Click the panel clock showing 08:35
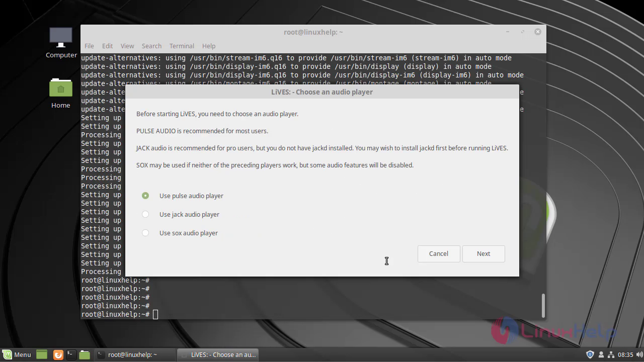644x362 pixels. [x=625, y=354]
